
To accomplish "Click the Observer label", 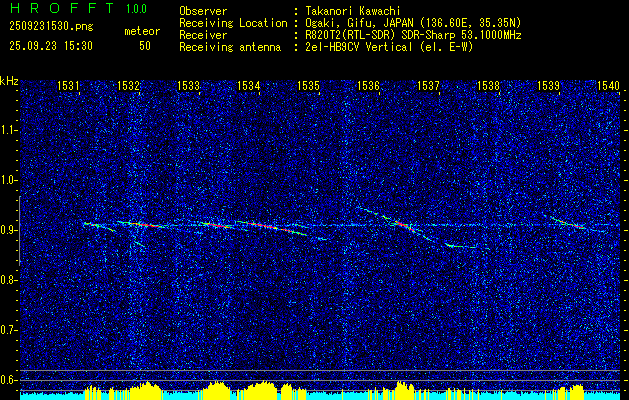I will [203, 11].
